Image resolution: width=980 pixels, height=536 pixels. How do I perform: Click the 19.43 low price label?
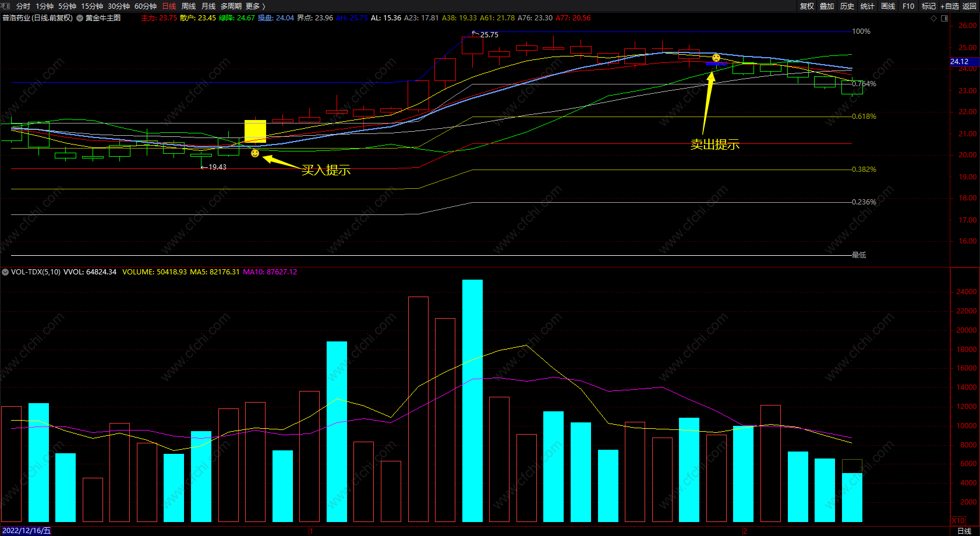217,167
